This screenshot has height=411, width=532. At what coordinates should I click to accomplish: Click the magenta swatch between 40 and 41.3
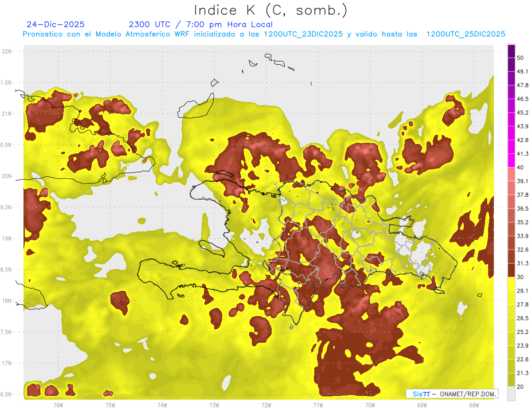511,160
